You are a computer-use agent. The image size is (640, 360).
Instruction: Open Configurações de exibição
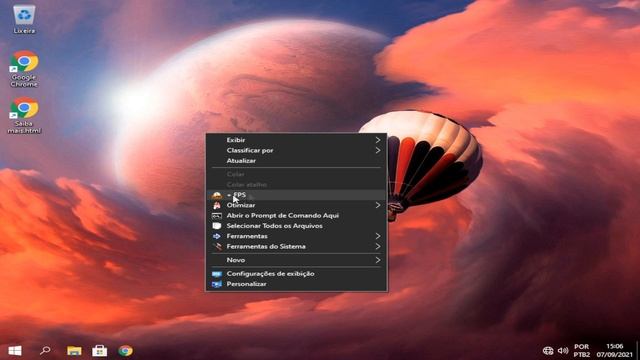pos(296,274)
